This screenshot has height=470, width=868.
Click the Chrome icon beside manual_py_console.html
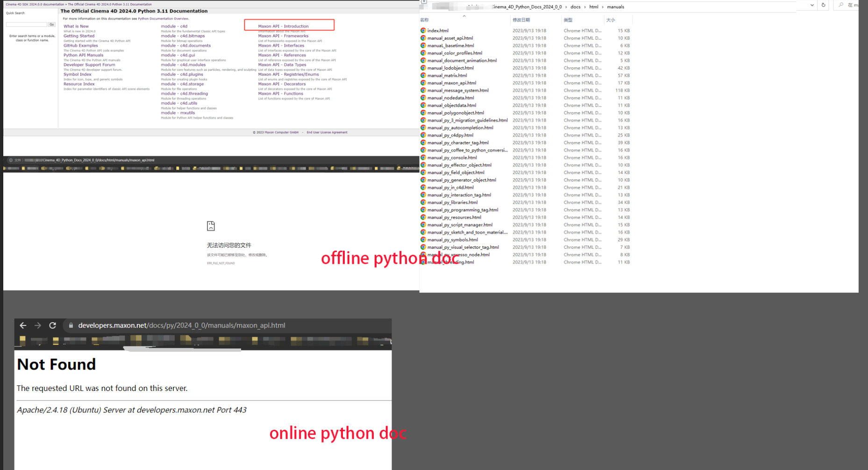click(x=423, y=158)
